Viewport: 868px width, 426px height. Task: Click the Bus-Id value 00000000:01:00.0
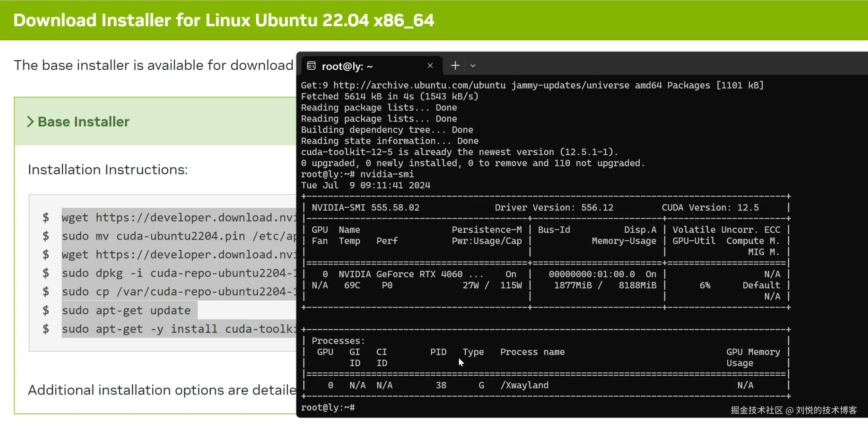(x=592, y=274)
